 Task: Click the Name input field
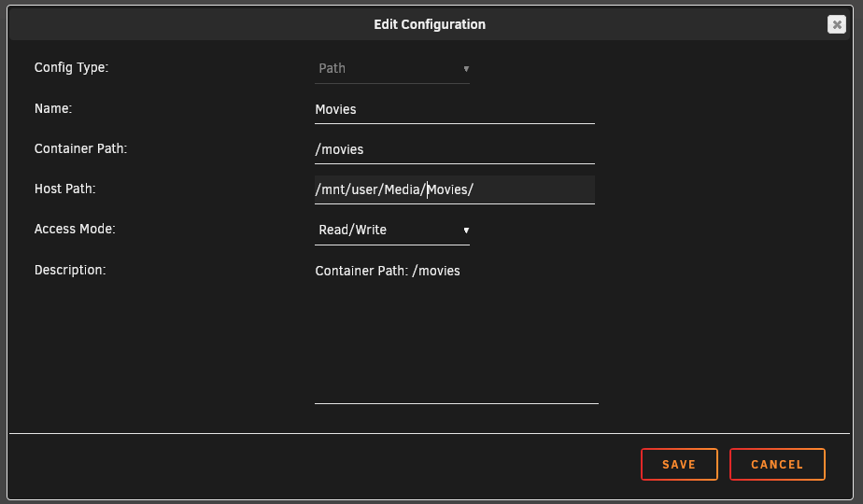455,109
